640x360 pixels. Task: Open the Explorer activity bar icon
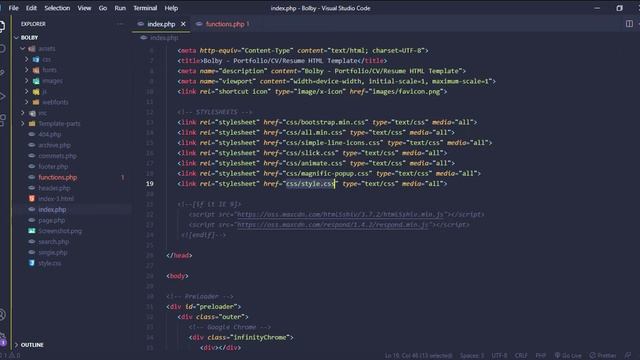point(2,26)
